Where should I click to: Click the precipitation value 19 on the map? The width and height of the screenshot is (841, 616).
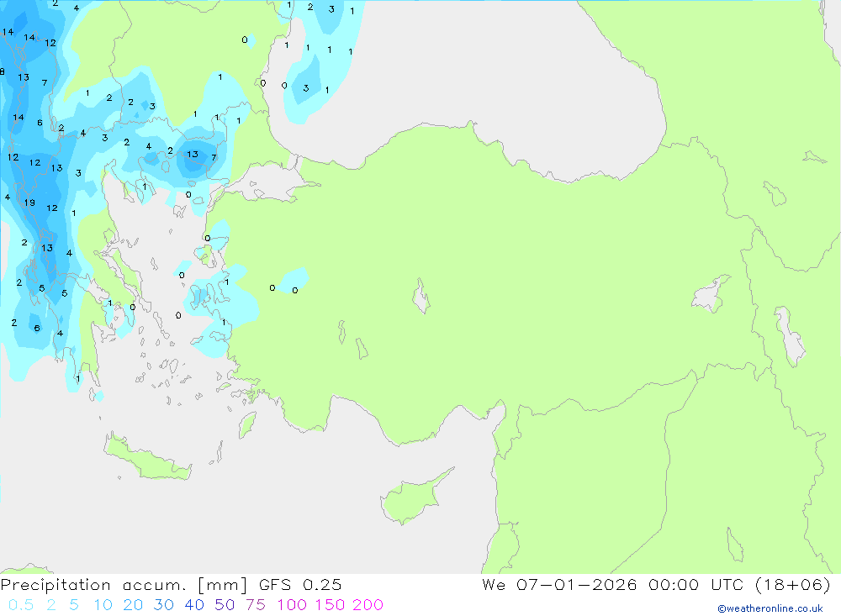(29, 203)
